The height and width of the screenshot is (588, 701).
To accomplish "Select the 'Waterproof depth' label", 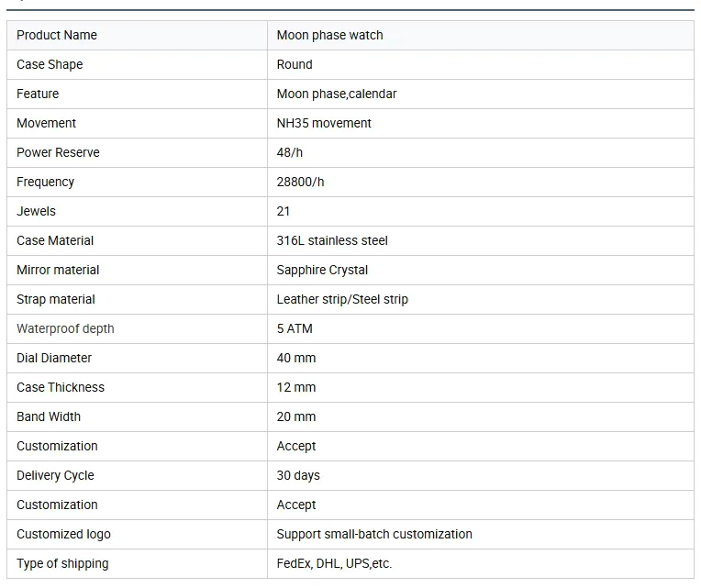I will tap(65, 328).
